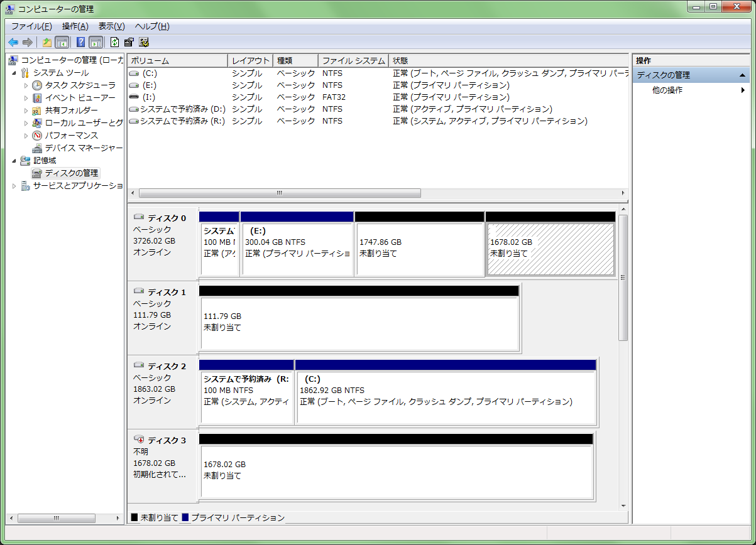Click the hatched 1678.02 GB unallocated partition
This screenshot has height=545, width=756.
[550, 249]
